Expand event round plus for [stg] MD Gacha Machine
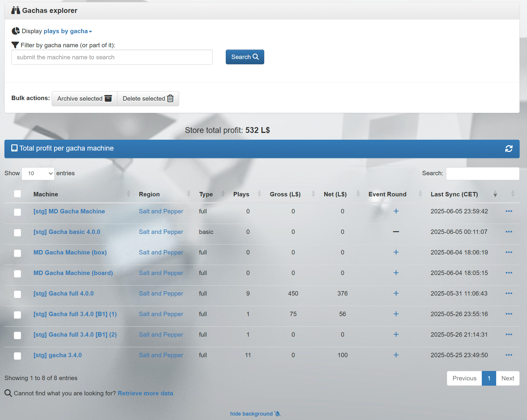The width and height of the screenshot is (527, 420). coord(396,211)
